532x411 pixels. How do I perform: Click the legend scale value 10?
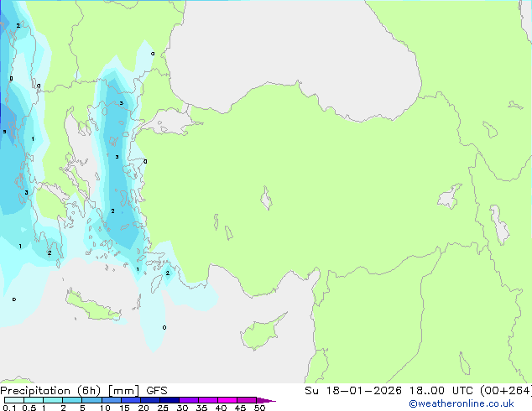pos(105,408)
